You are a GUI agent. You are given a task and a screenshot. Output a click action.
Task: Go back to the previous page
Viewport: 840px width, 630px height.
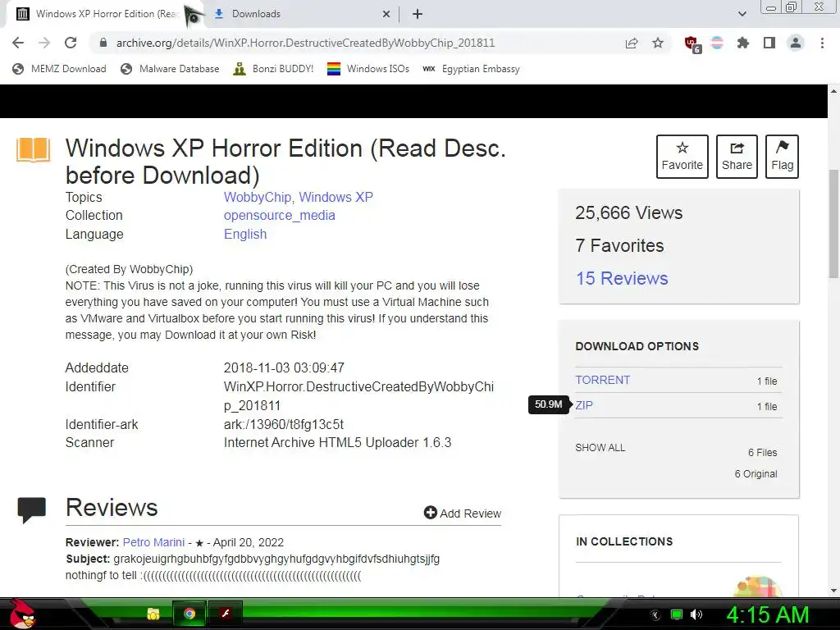point(18,43)
